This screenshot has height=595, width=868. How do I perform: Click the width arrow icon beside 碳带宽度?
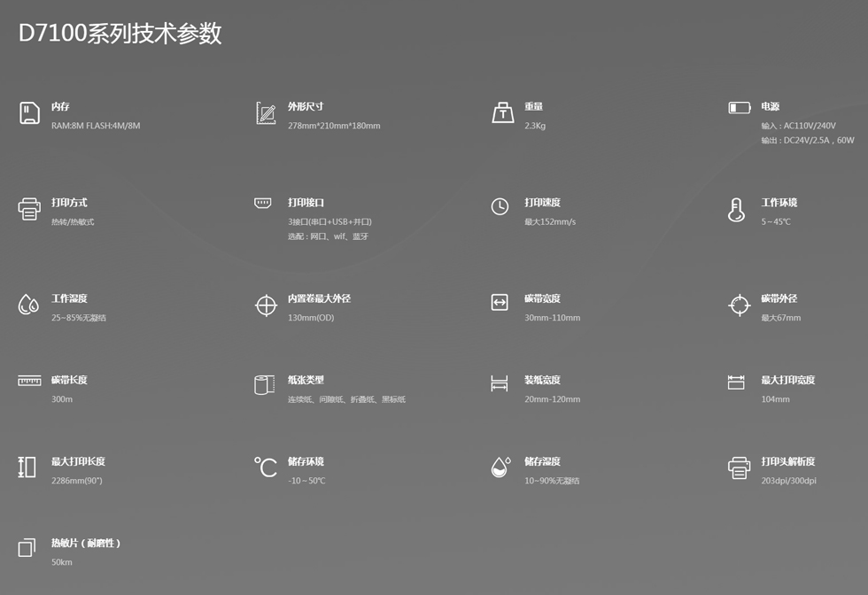(500, 302)
